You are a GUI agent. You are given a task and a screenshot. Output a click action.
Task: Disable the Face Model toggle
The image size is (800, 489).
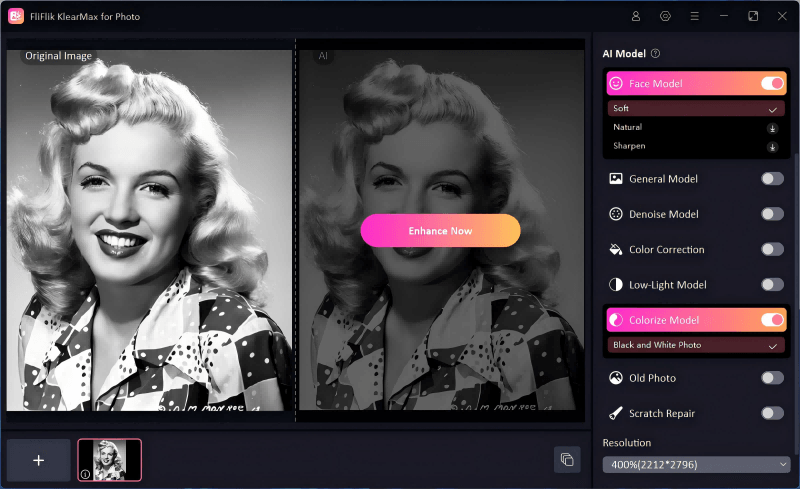[x=772, y=84]
